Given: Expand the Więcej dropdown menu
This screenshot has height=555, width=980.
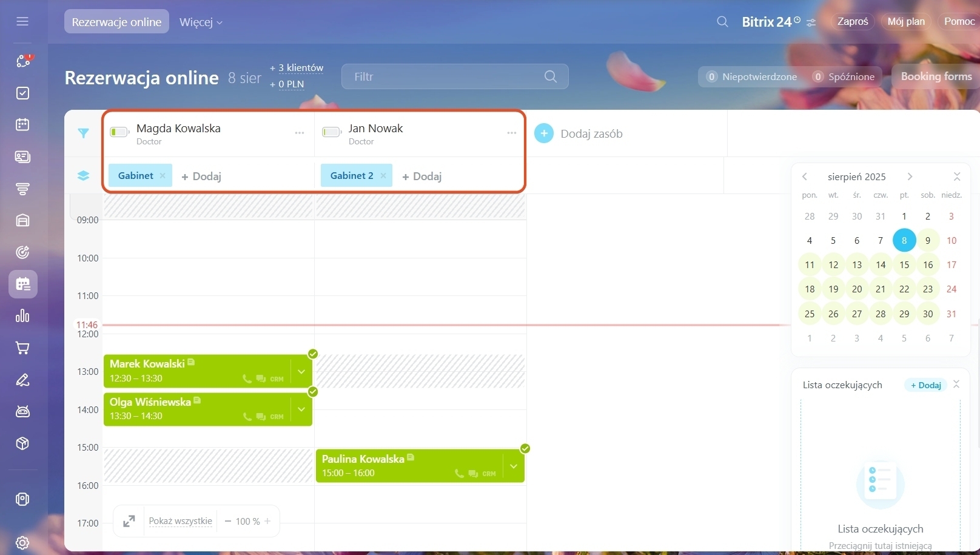Looking at the screenshot, I should tap(201, 22).
